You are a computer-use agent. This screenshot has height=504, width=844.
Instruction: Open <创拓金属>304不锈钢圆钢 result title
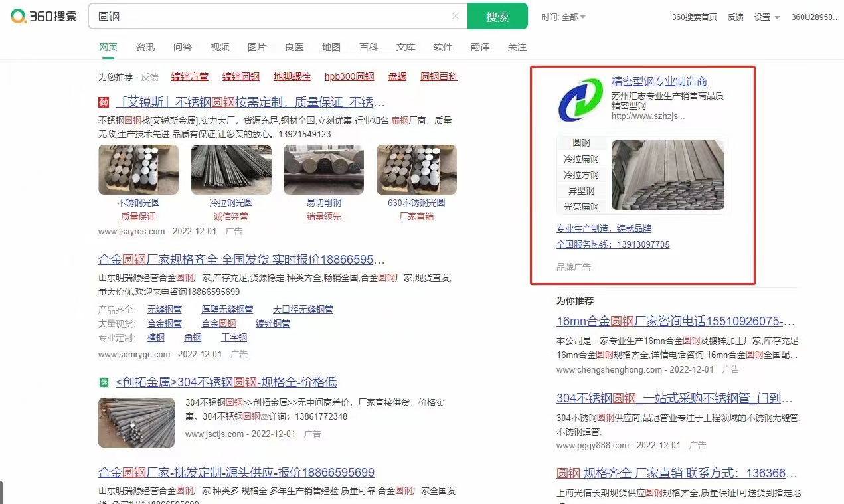click(x=226, y=382)
